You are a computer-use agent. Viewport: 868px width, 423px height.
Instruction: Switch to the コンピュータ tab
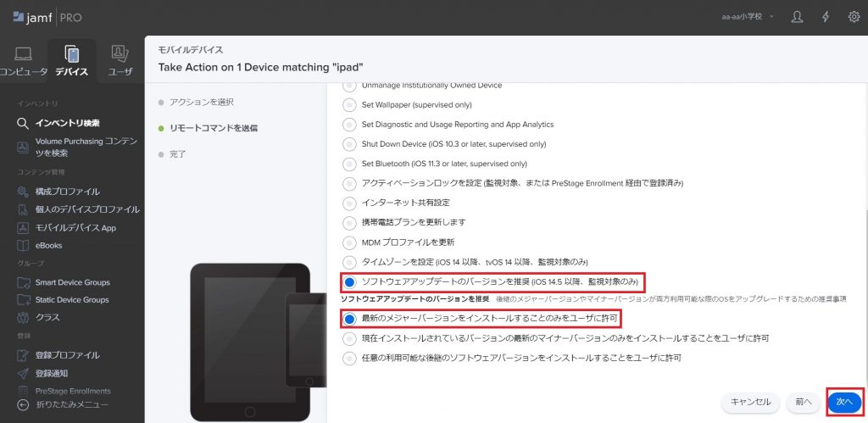coord(23,61)
